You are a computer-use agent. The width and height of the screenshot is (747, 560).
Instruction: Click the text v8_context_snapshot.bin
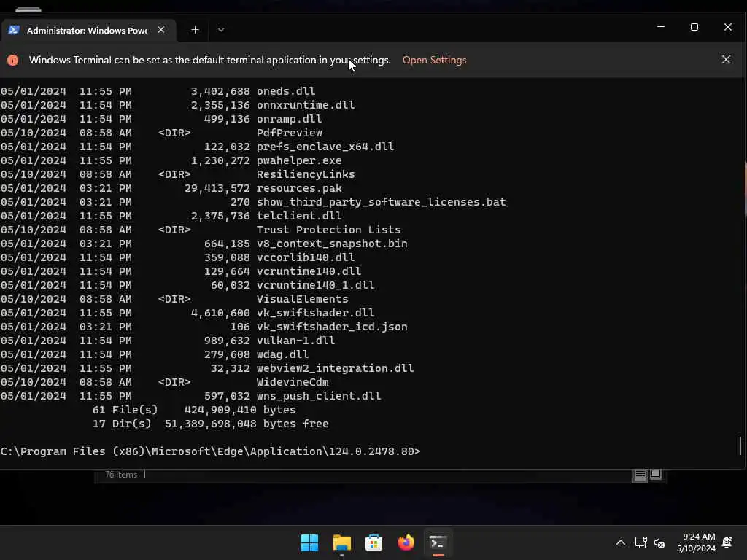(332, 244)
